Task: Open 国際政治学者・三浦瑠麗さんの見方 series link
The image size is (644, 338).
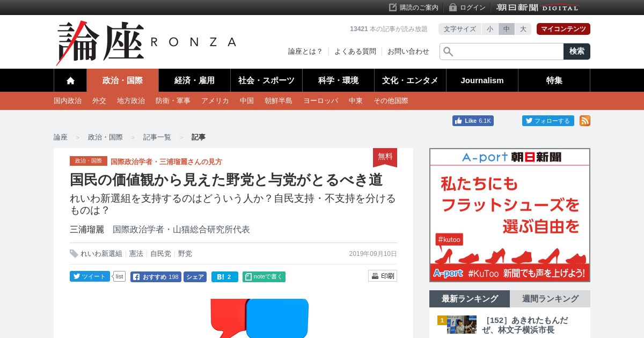Action: pos(166,161)
